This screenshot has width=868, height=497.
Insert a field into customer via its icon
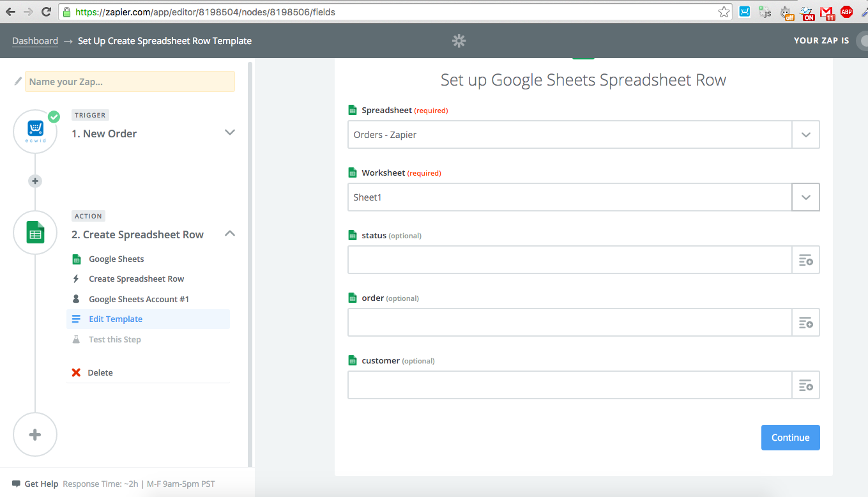pyautogui.click(x=806, y=385)
